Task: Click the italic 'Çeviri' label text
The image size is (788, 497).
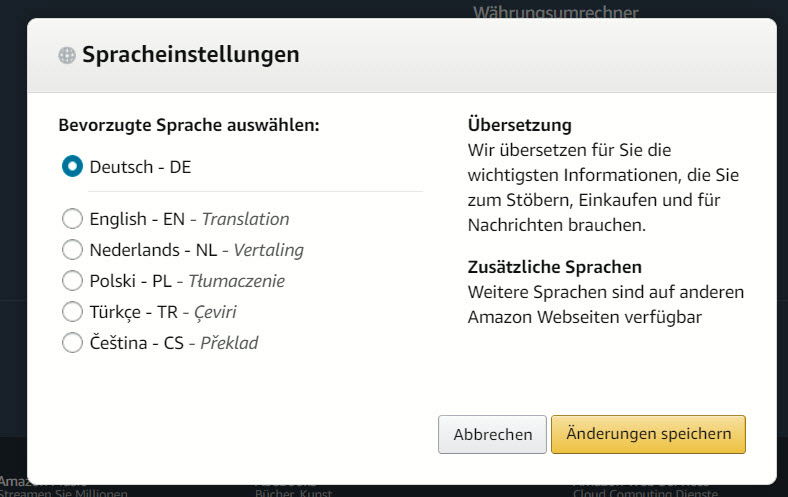Action: click(216, 312)
